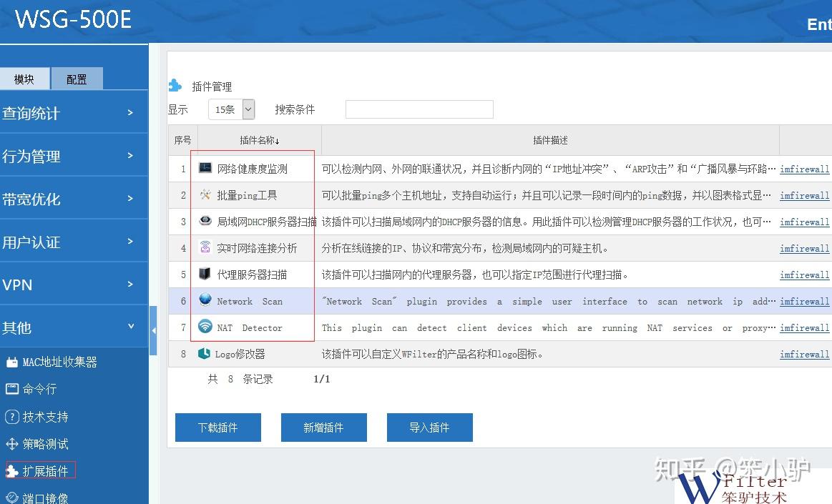
Task: Open the 15条 display count dropdown
Action: [231, 109]
